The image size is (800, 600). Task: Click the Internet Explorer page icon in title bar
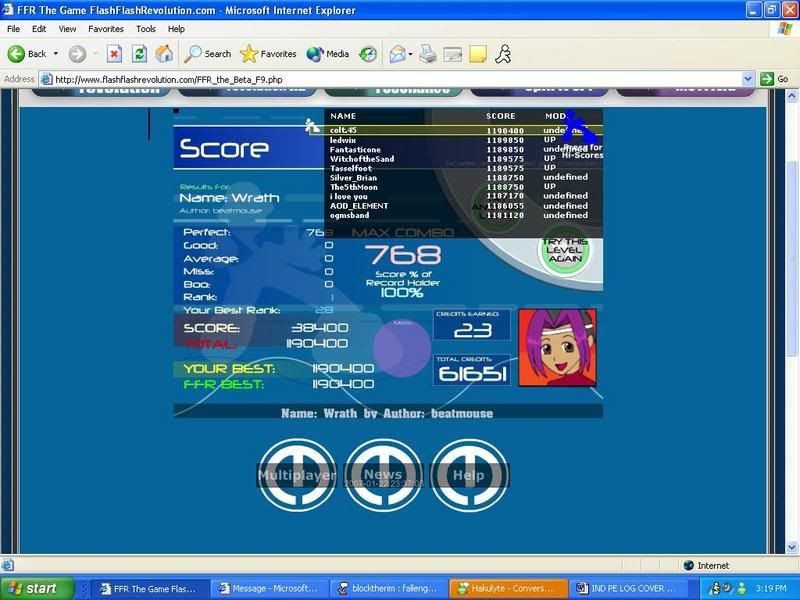coord(8,9)
